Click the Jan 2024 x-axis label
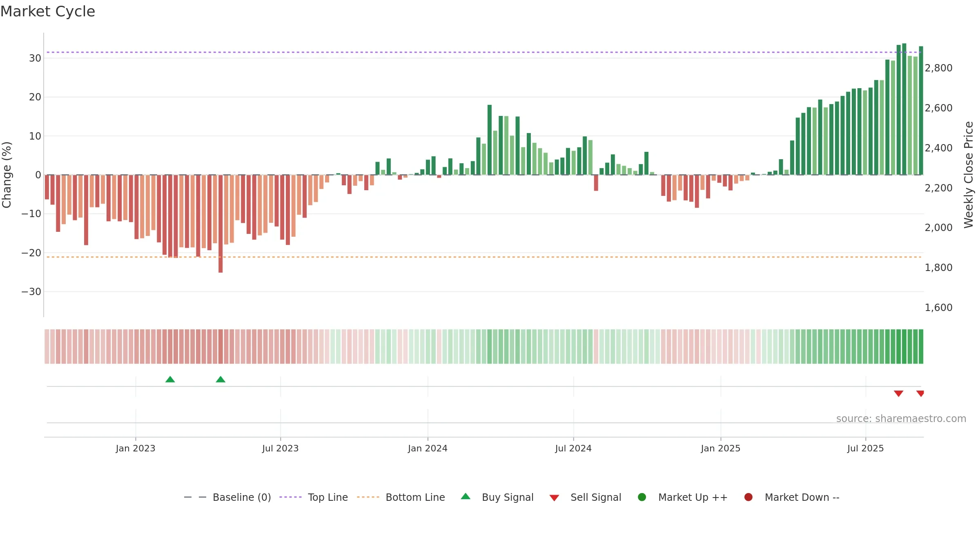This screenshot has width=980, height=551. (x=428, y=449)
